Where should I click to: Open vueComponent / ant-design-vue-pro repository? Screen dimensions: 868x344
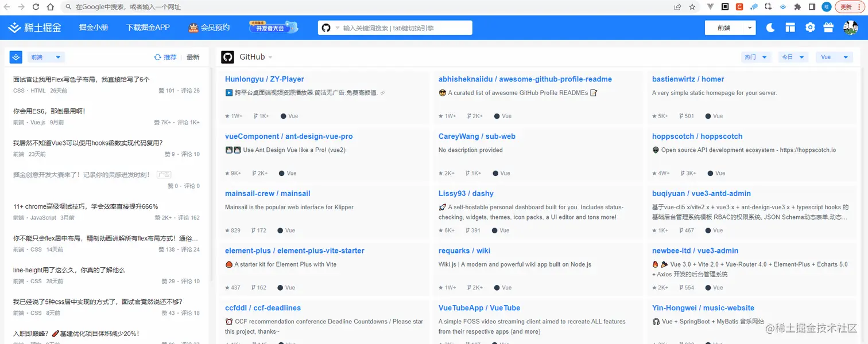pos(289,136)
